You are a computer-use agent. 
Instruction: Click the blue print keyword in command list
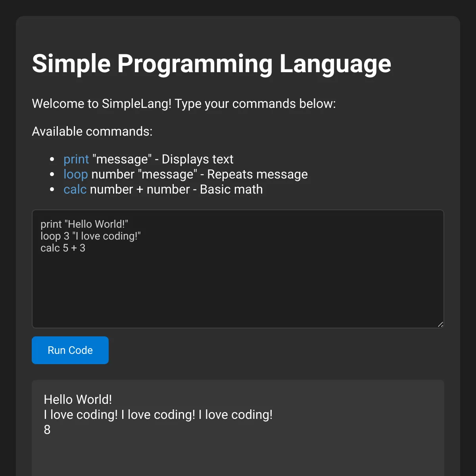click(76, 159)
